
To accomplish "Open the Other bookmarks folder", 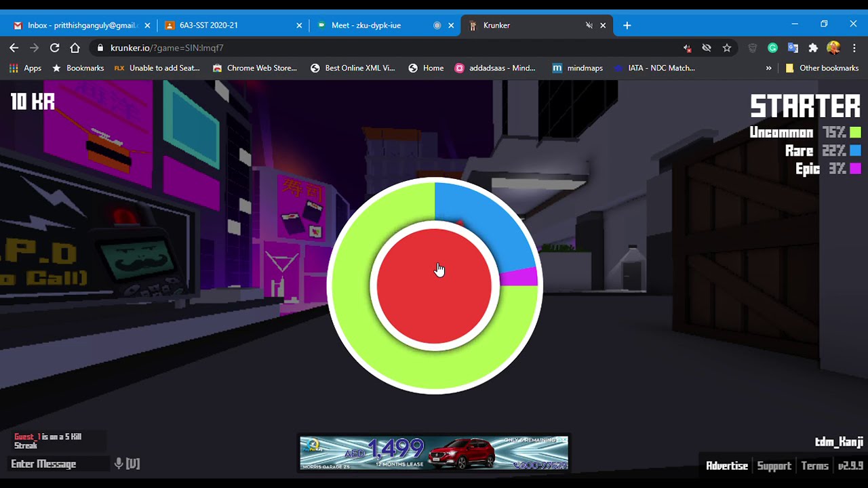I will pyautogui.click(x=821, y=68).
